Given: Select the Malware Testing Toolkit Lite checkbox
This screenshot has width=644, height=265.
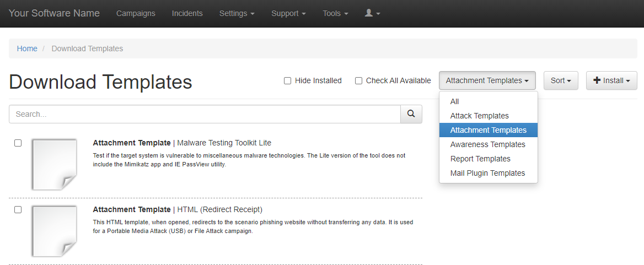Looking at the screenshot, I should [18, 143].
